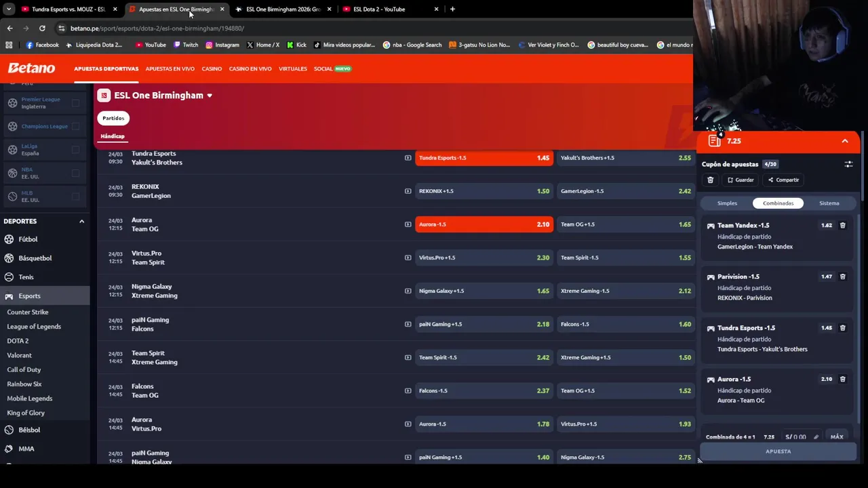Image resolution: width=868 pixels, height=488 pixels.
Task: Click the Guardar button in bet slip
Action: (740, 180)
